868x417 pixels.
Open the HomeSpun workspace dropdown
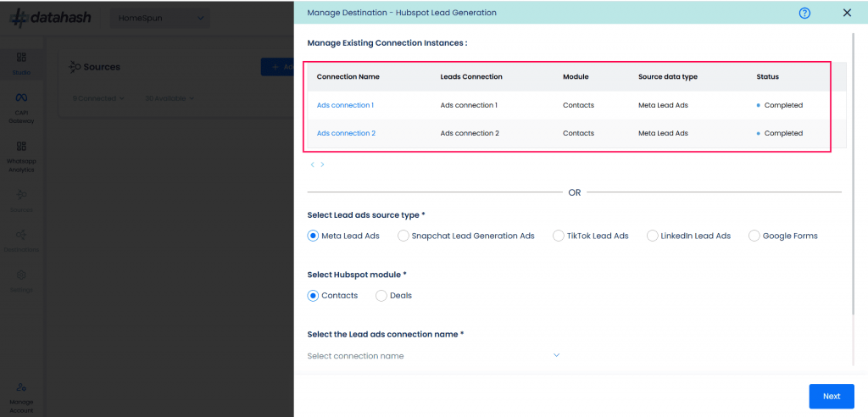[160, 19]
